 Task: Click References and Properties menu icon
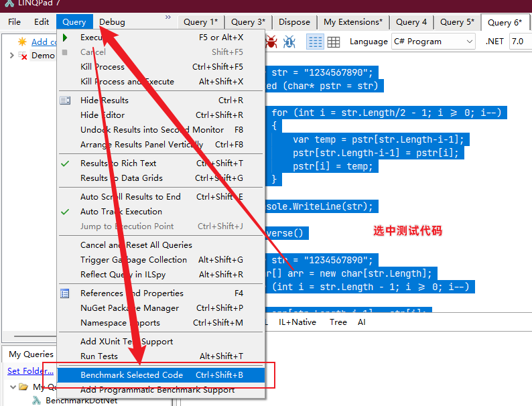65,293
